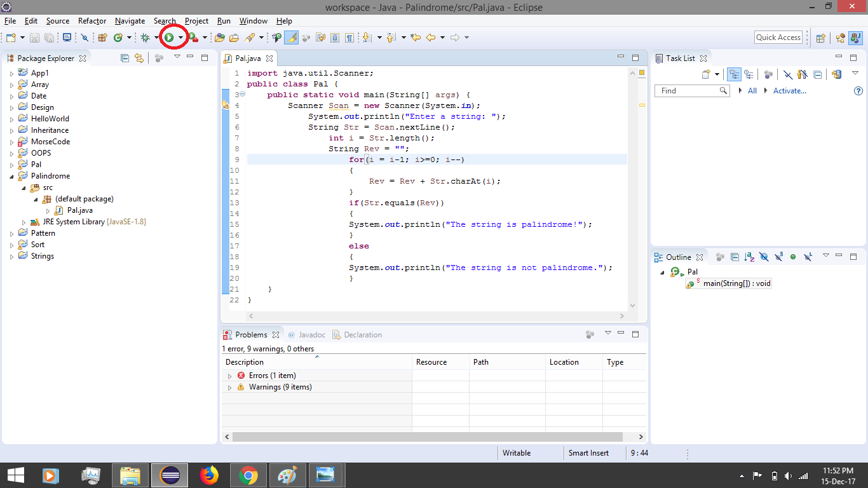Jump to Next Annotation in toolbar
This screenshot has width=868, height=488.
(x=367, y=37)
